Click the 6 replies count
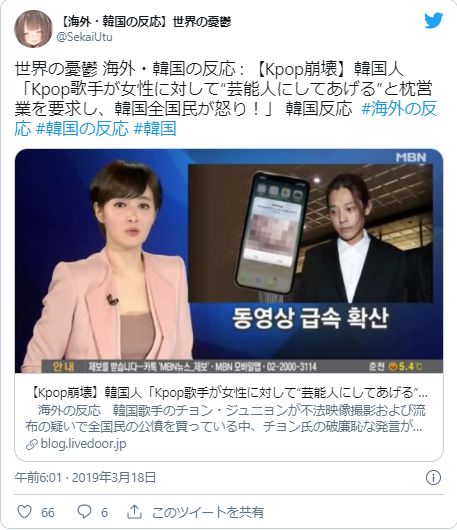The image size is (457, 530). pos(104,512)
